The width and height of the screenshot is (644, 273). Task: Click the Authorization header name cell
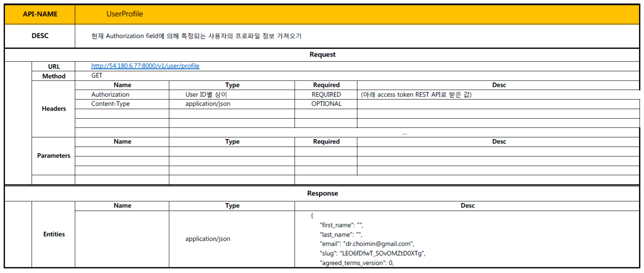110,95
